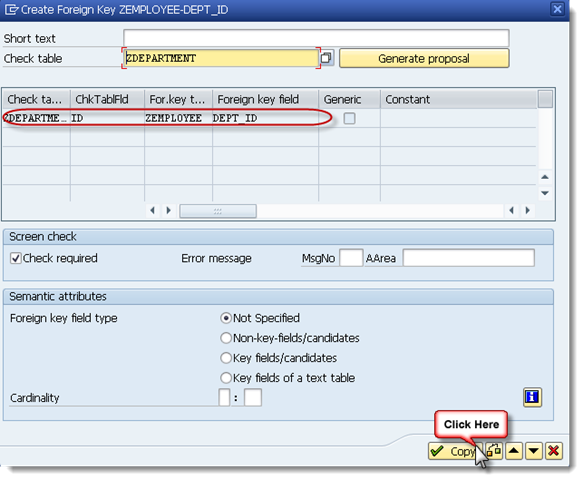The image size is (583, 480).
Task: Click the right horizontal scroll arrow beside the scroll thumb
Action: point(168,210)
